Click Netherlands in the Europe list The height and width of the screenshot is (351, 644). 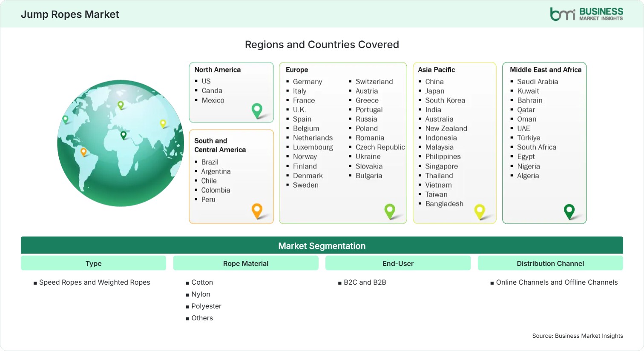click(x=313, y=138)
